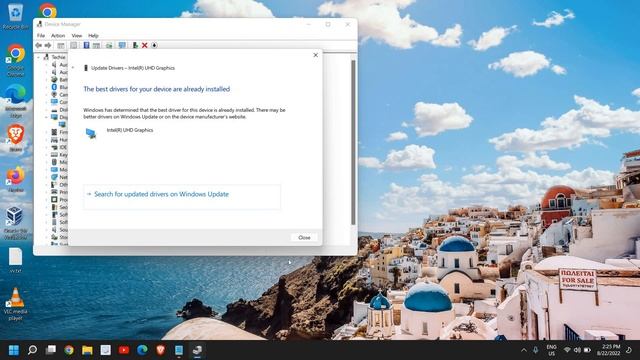Select the Bluetooth category icon in device tree
The height and width of the screenshot is (360, 640).
coord(54,87)
